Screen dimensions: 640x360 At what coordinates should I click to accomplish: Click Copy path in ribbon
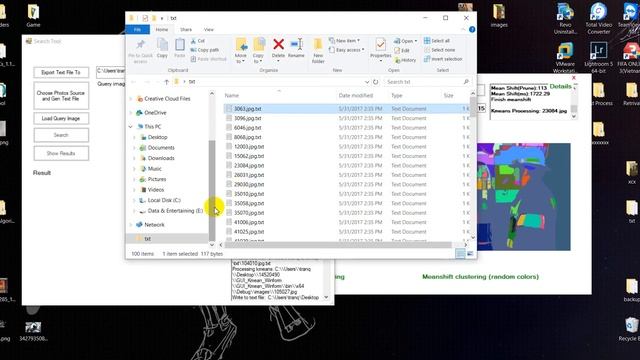(x=204, y=50)
